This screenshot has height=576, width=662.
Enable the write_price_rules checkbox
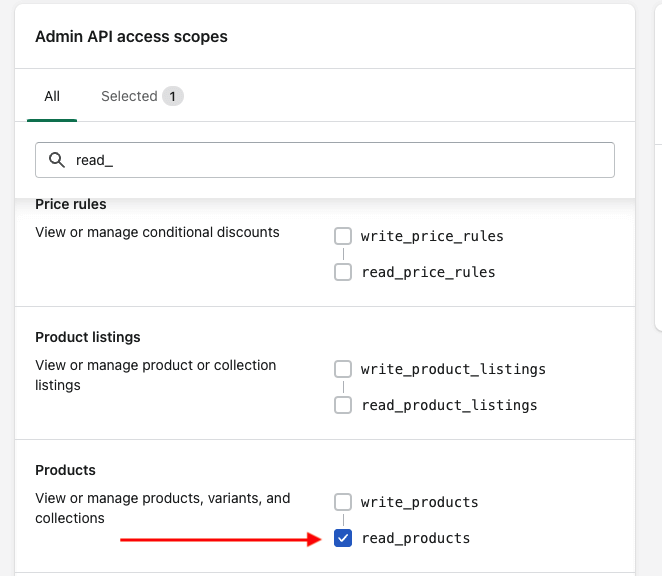[x=343, y=236]
